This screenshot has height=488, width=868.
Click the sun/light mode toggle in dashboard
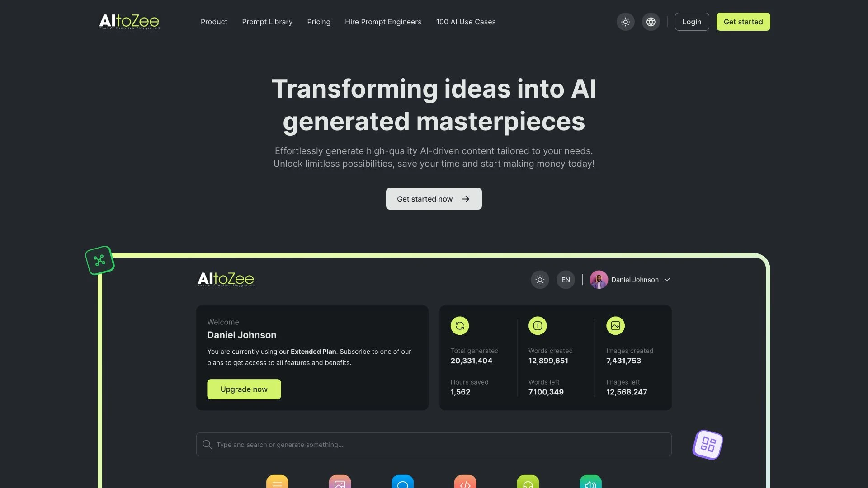[539, 279]
